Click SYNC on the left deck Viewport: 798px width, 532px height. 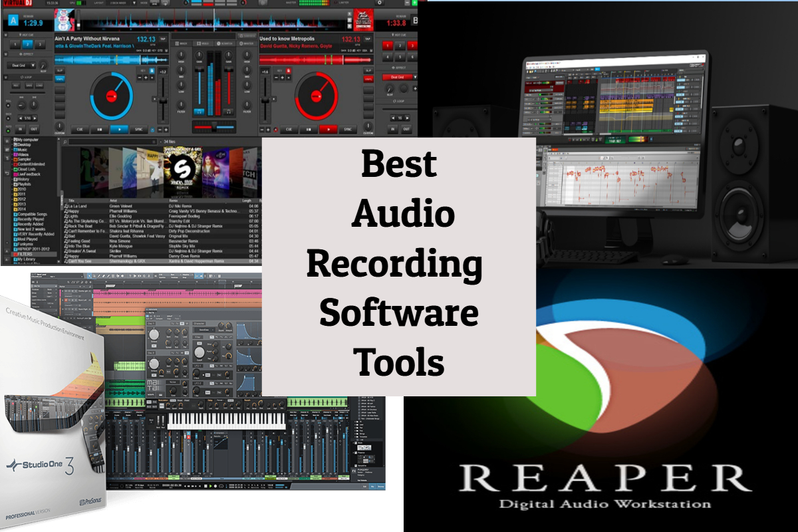point(139,130)
